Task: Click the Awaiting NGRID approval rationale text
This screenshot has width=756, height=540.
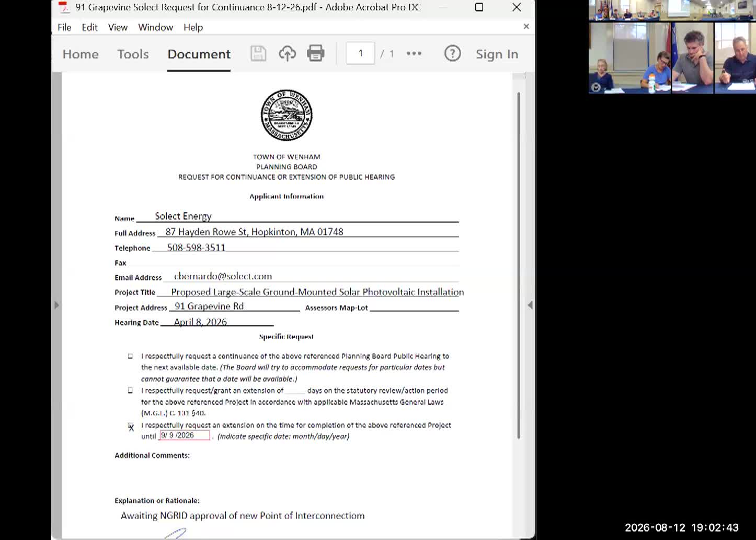Action: (x=243, y=515)
